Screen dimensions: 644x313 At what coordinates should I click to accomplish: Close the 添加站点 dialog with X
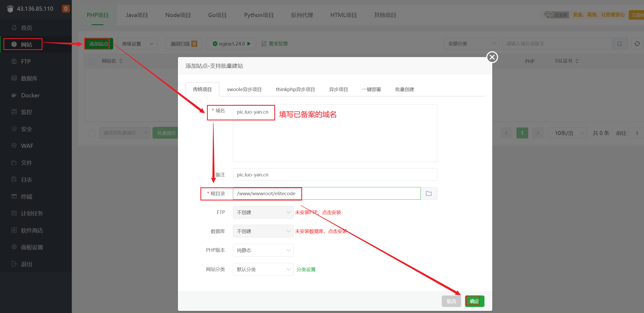492,57
